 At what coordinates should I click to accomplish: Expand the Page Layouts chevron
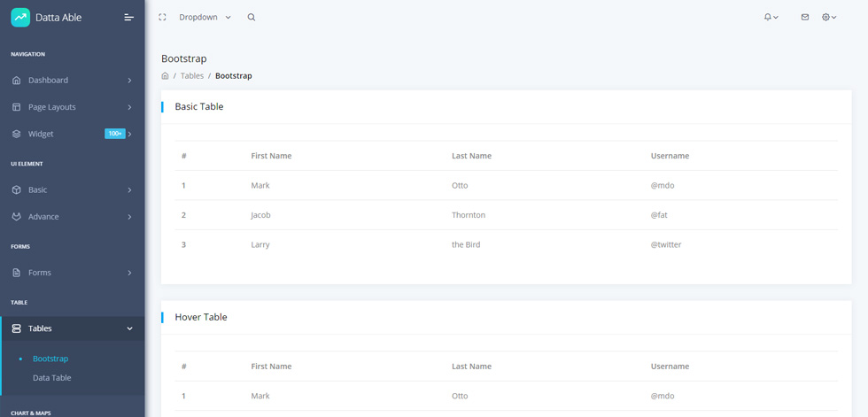(129, 107)
